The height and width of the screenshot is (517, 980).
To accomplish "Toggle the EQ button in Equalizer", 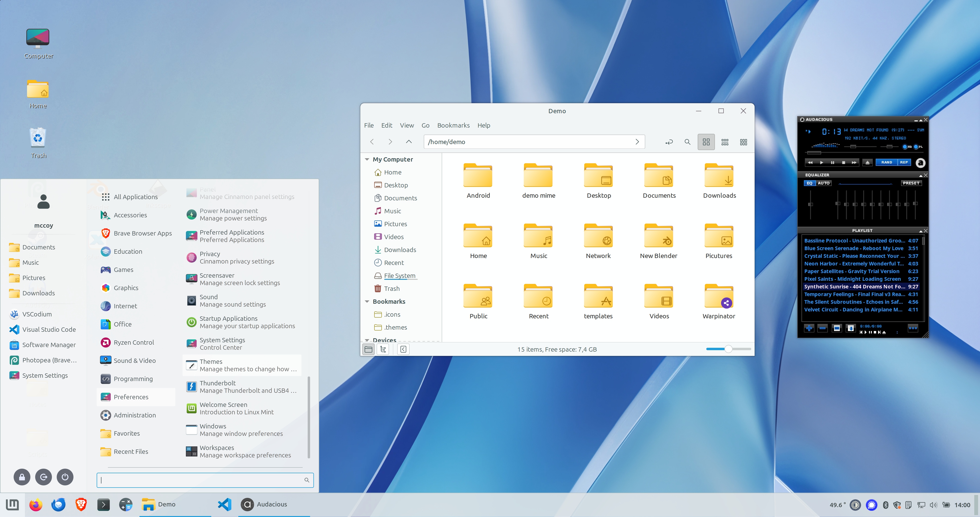I will pyautogui.click(x=810, y=183).
